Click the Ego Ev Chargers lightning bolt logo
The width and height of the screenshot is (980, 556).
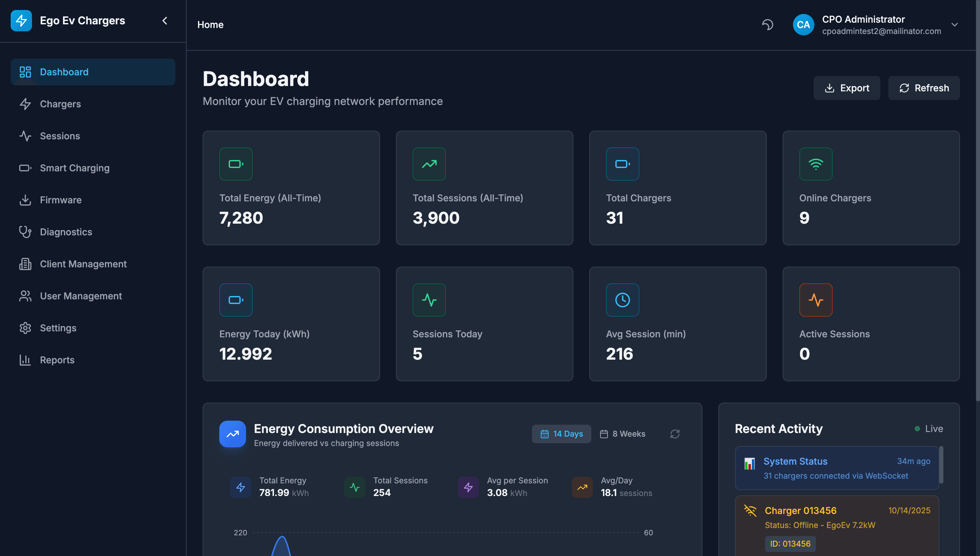[21, 20]
